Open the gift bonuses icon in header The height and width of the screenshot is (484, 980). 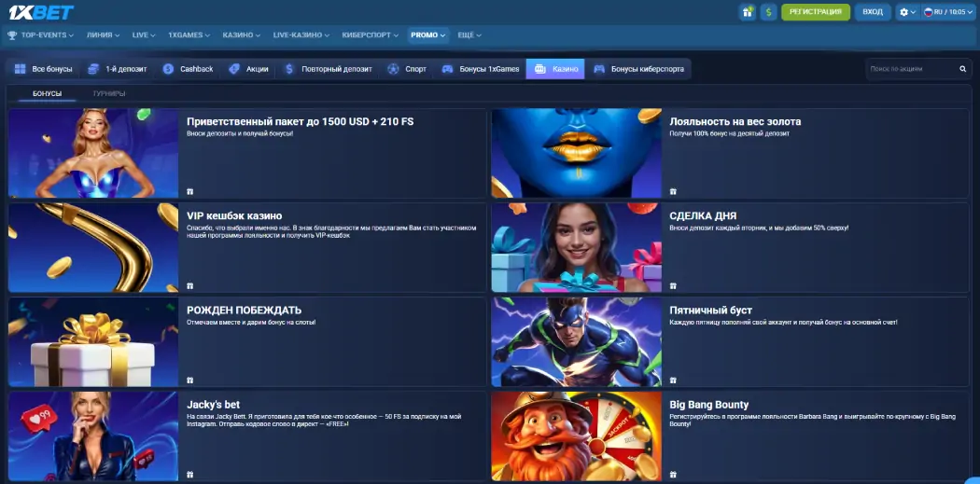pyautogui.click(x=747, y=12)
